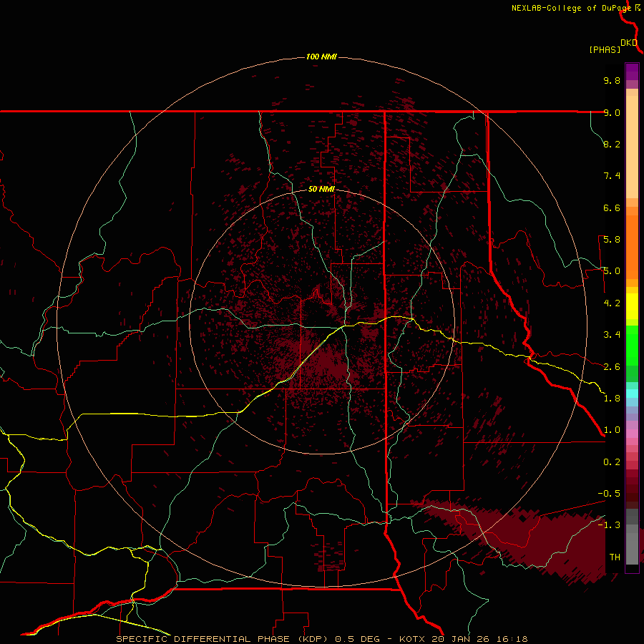Image resolution: width=644 pixels, height=644 pixels.
Task: Click the 1.0 value on the color scale
Action: pyautogui.click(x=612, y=430)
